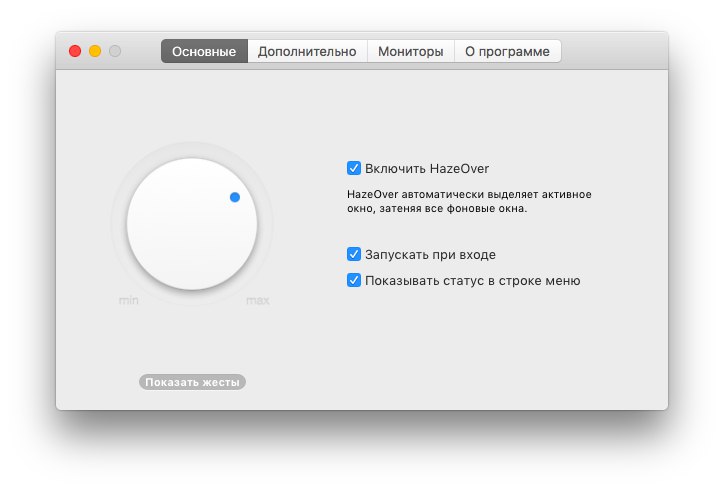Open the Дополнительно tab
The height and width of the screenshot is (490, 724).
(x=307, y=51)
